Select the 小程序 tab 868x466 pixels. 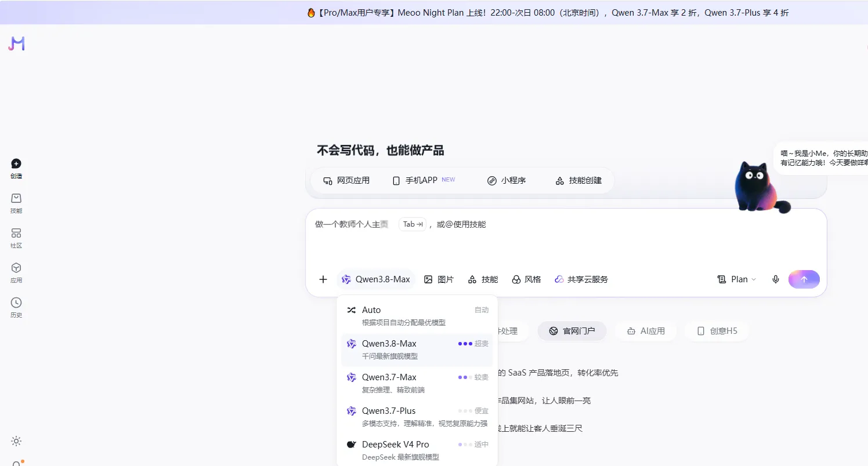pos(507,180)
